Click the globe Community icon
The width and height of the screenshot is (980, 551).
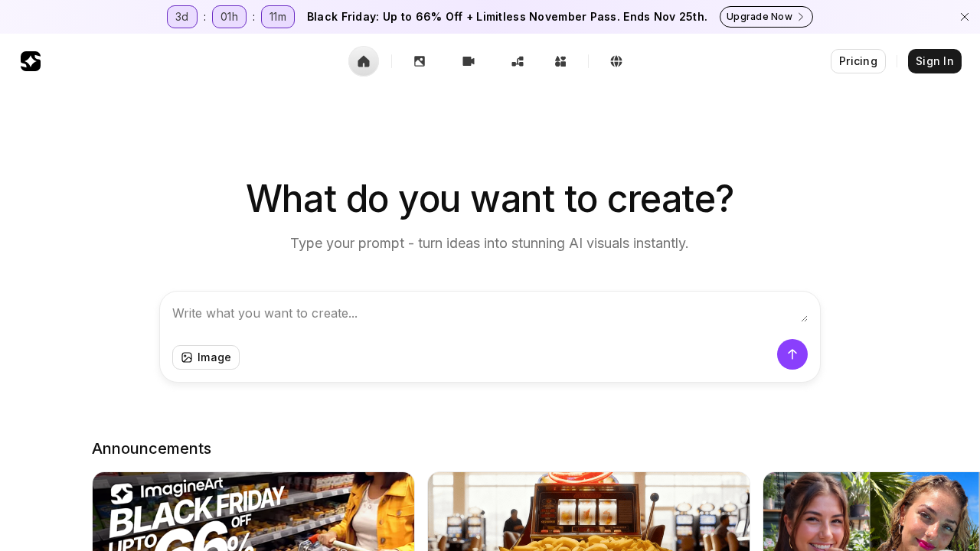click(616, 61)
